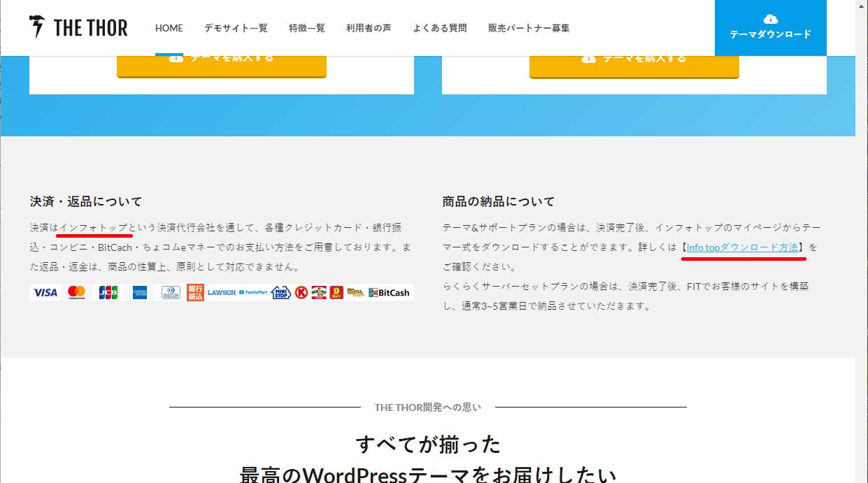The height and width of the screenshot is (483, 868).
Task: Click the Mastercard logo
Action: coord(76,292)
